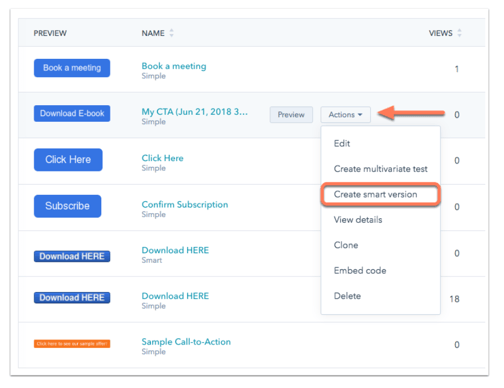Open the Book a meeting CTA link
Screen dimensions: 504x388
(x=174, y=66)
